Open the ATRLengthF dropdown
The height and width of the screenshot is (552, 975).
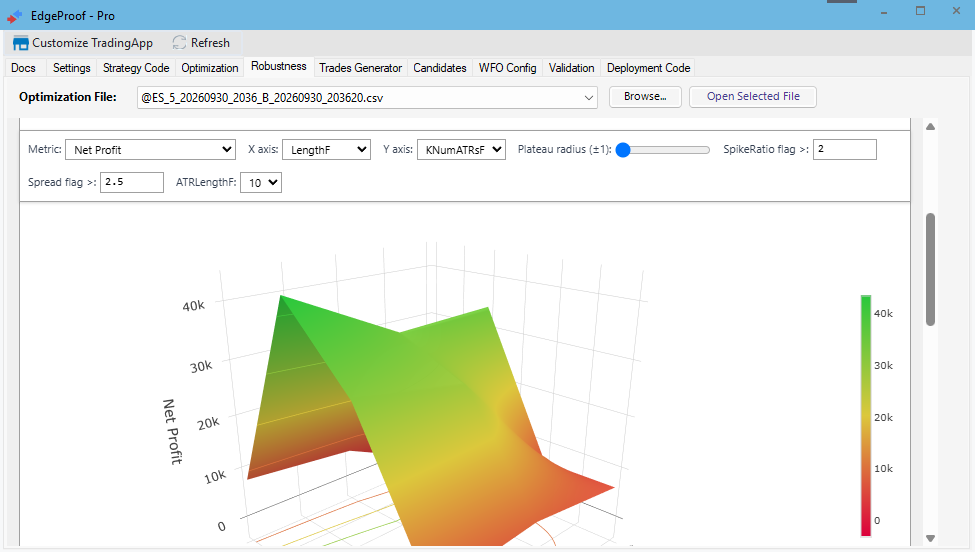pos(261,183)
